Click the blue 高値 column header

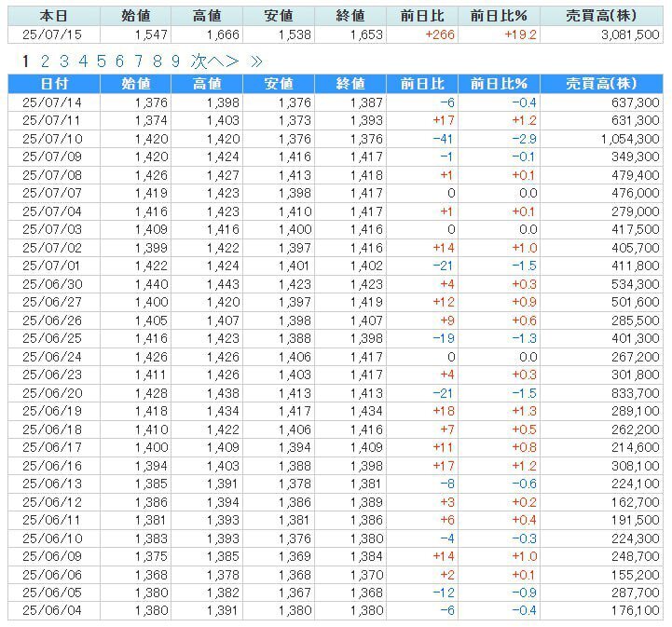207,84
